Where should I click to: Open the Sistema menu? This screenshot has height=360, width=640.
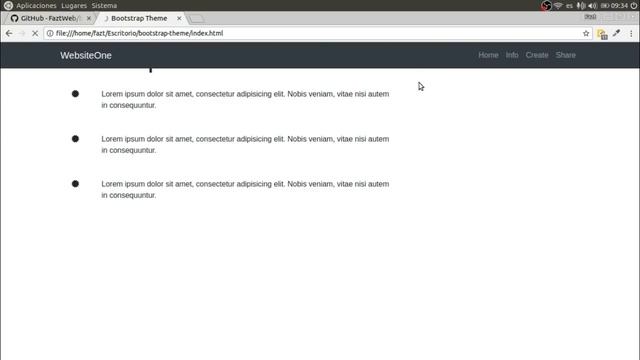click(104, 6)
